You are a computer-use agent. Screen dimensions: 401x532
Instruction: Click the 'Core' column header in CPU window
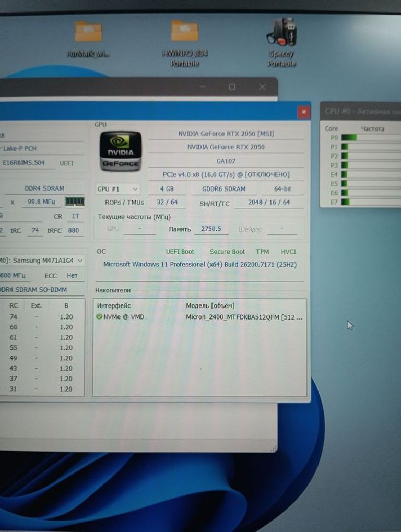tap(331, 128)
